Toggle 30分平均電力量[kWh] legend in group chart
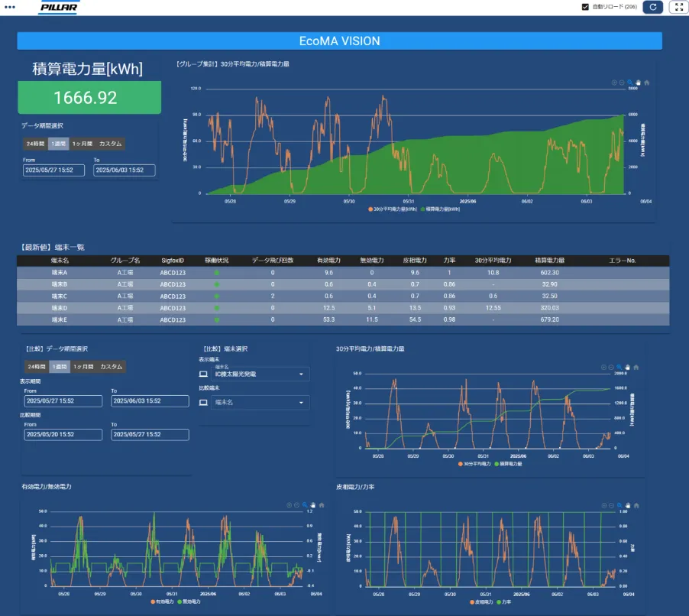Viewport: 689px width, 616px height. click(393, 209)
